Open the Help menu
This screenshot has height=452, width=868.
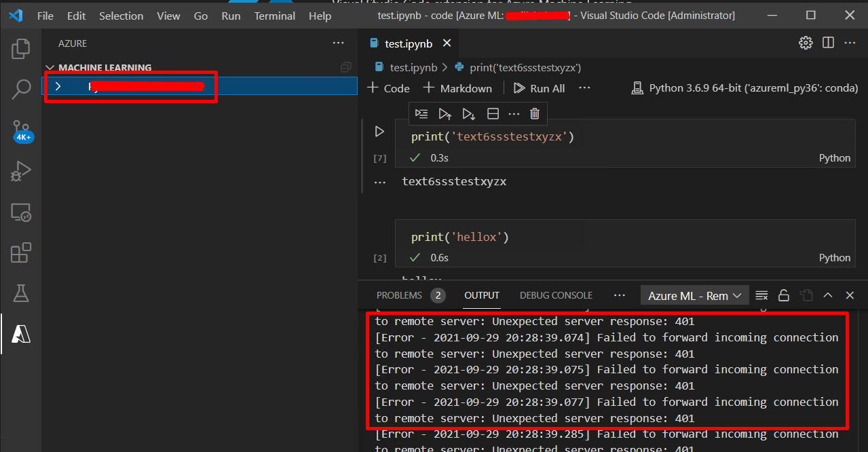[x=320, y=16]
